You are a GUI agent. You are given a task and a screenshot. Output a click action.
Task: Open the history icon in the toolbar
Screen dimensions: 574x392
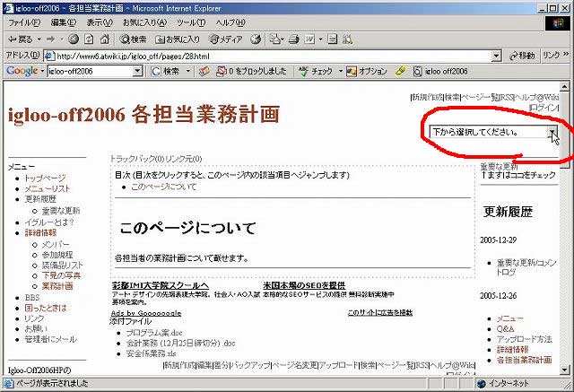[256, 39]
